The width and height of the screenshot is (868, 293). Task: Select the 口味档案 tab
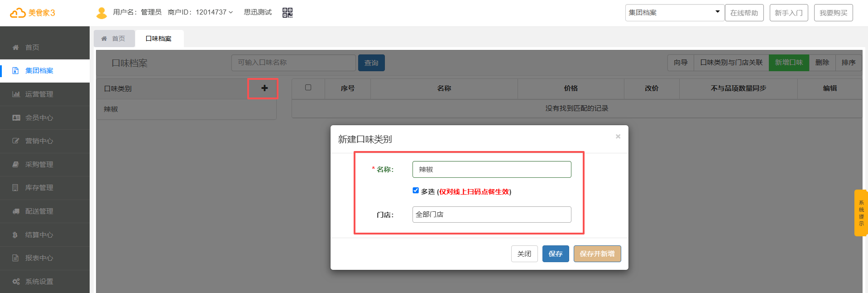[x=158, y=39]
